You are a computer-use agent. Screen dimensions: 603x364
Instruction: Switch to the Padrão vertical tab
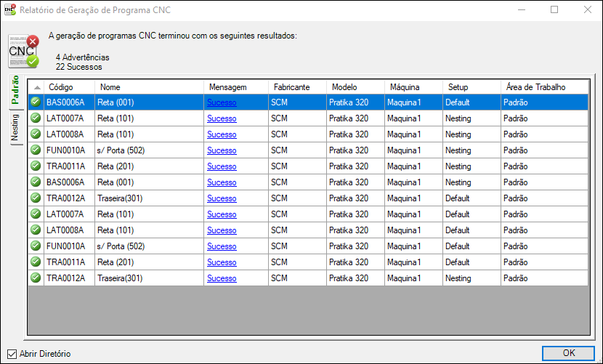point(15,90)
